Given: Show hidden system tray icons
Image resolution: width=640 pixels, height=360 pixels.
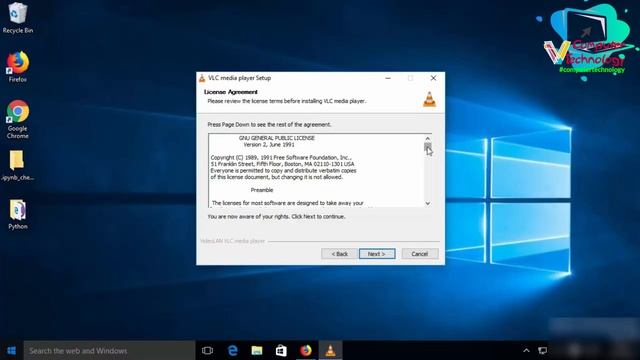Looking at the screenshot, I should point(526,351).
